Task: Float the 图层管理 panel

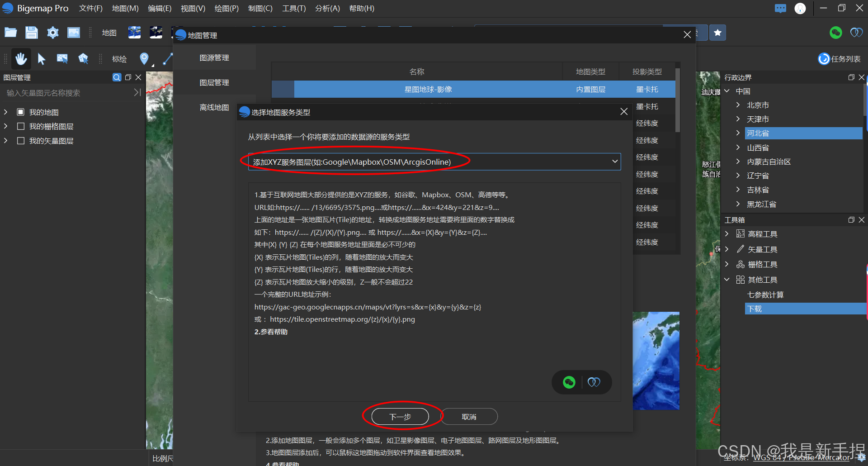Action: (x=128, y=77)
